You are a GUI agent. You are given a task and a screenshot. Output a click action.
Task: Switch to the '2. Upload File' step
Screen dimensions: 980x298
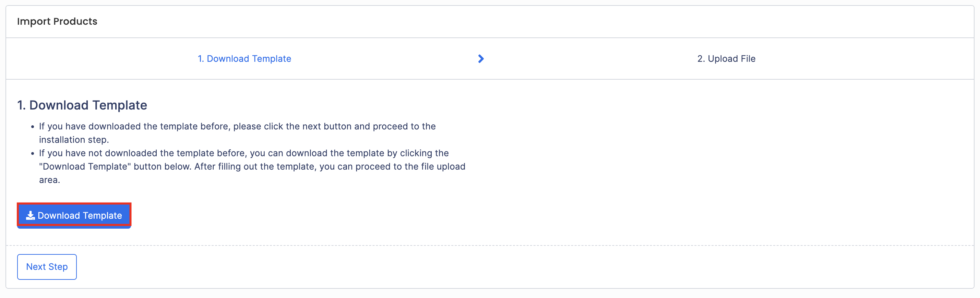pos(726,59)
